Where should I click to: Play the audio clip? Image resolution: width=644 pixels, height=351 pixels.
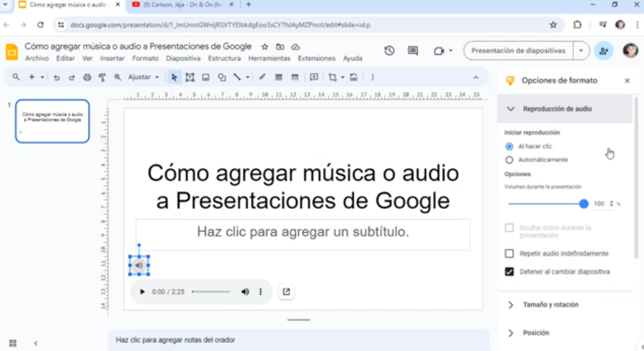142,292
